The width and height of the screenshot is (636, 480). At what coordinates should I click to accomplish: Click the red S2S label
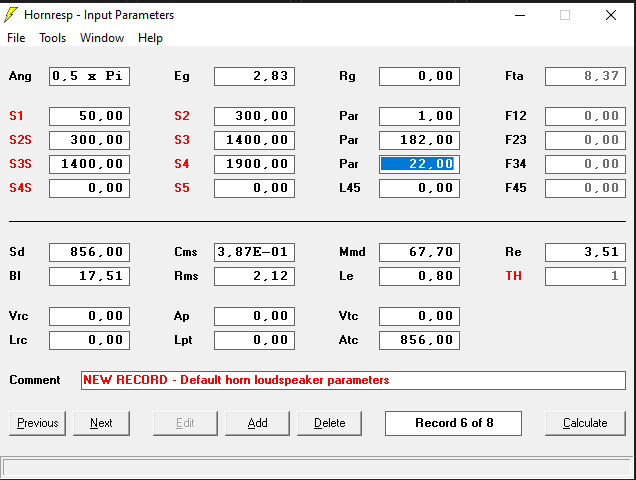pos(20,140)
